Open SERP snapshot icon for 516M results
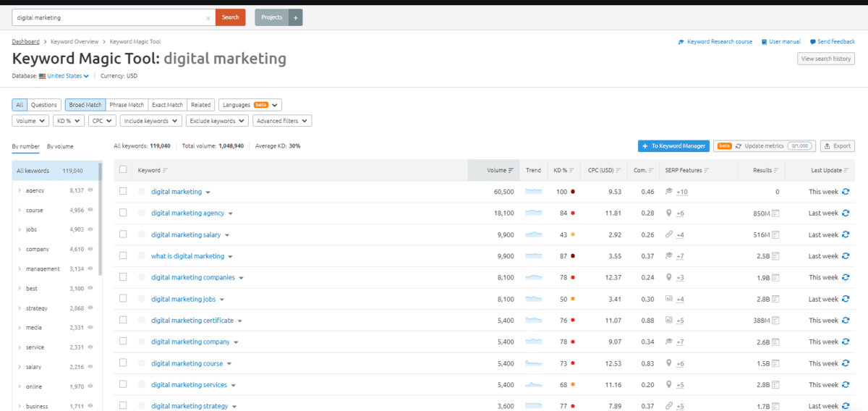Viewport: 868px width, 411px height. pyautogui.click(x=775, y=234)
